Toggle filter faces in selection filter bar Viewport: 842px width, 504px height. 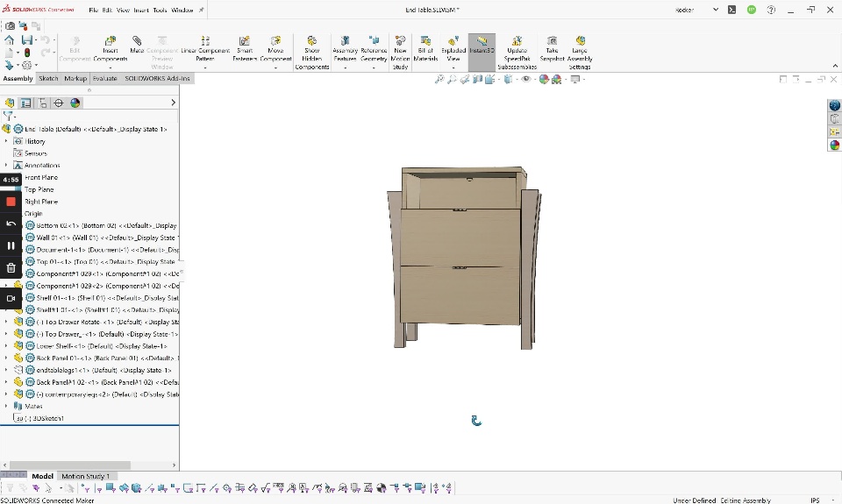[111, 488]
